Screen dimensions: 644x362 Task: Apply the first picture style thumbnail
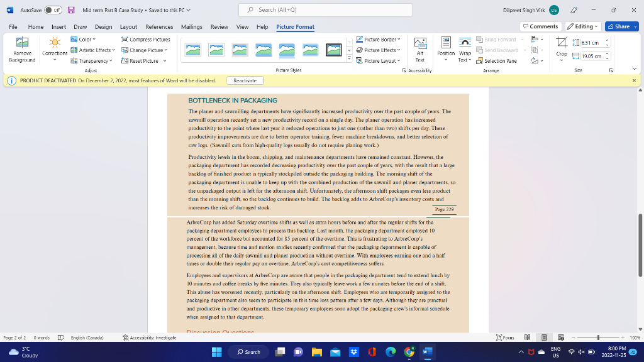(193, 50)
